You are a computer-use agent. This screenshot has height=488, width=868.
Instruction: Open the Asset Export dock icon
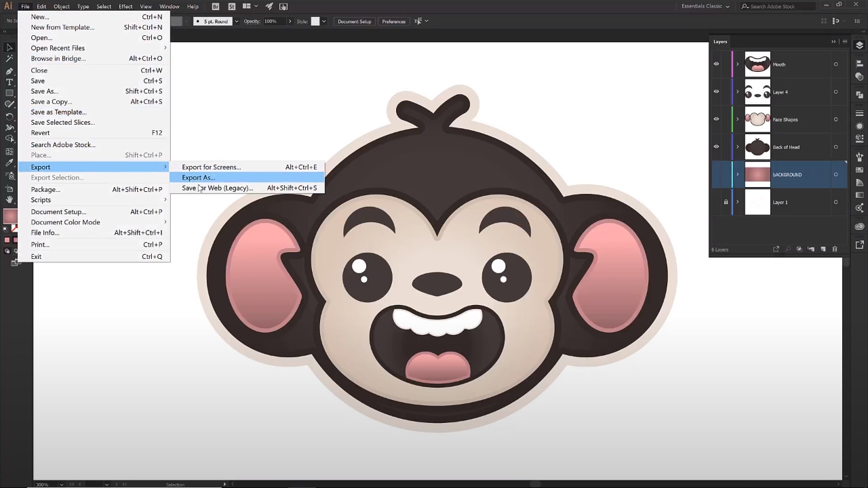pyautogui.click(x=860, y=245)
